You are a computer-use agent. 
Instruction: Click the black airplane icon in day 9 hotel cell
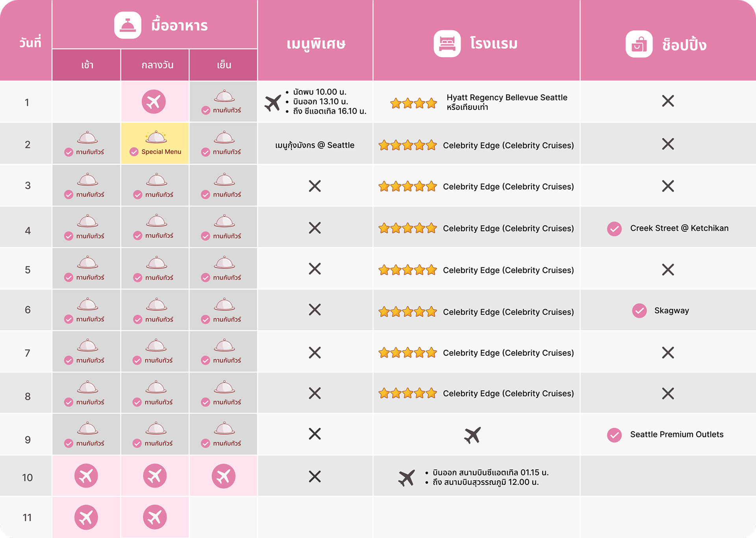click(x=472, y=435)
